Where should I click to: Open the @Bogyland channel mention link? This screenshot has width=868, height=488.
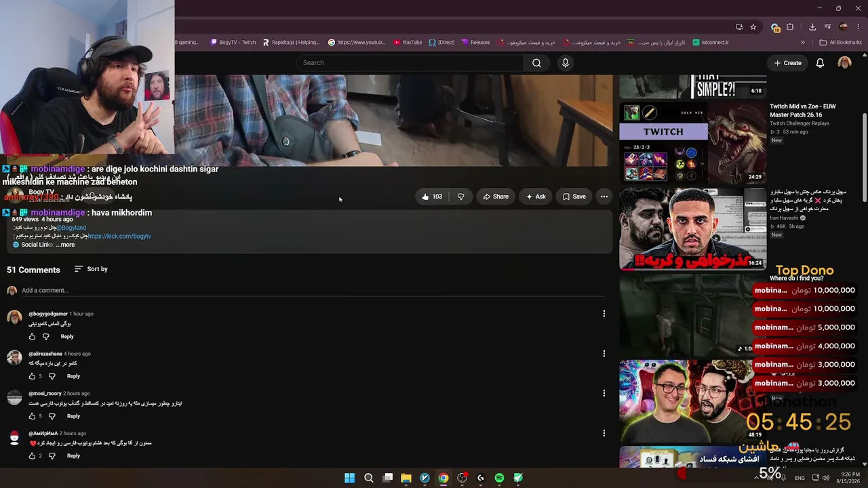coord(71,228)
